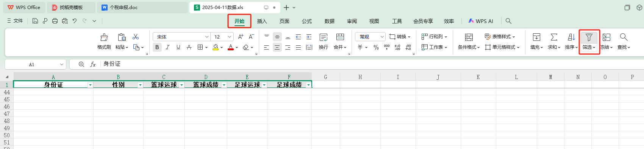
Task: Click the freeze panes (冻结) icon
Action: coord(606,37)
